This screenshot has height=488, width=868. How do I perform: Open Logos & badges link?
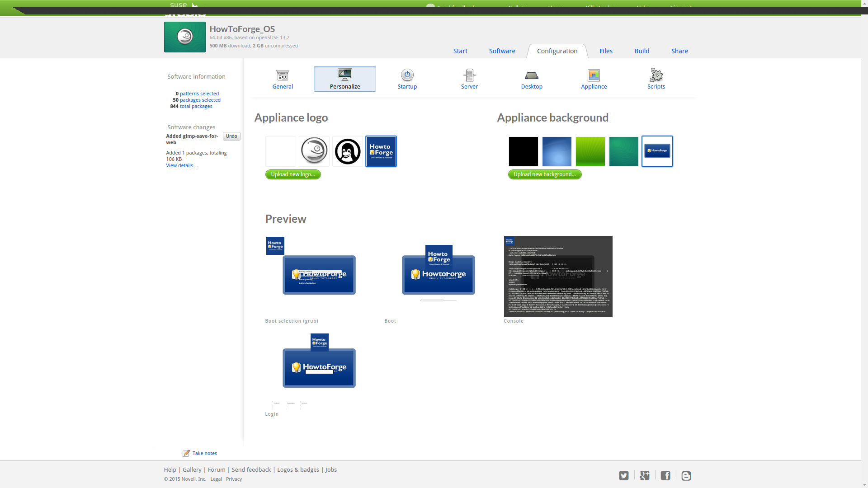point(298,470)
